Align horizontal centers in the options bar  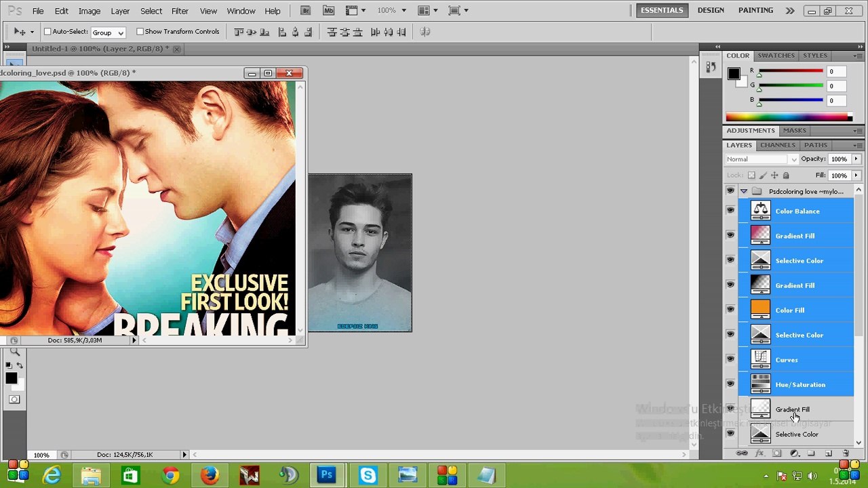point(296,32)
